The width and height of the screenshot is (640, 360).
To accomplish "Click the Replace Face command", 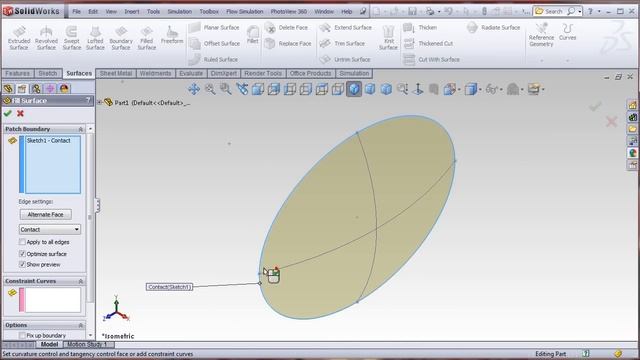I will (288, 43).
